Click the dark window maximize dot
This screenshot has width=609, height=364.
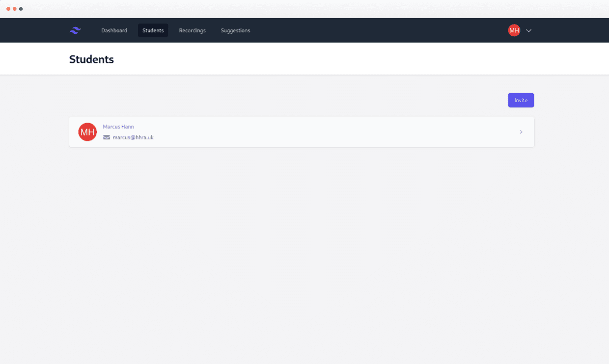[x=21, y=9]
